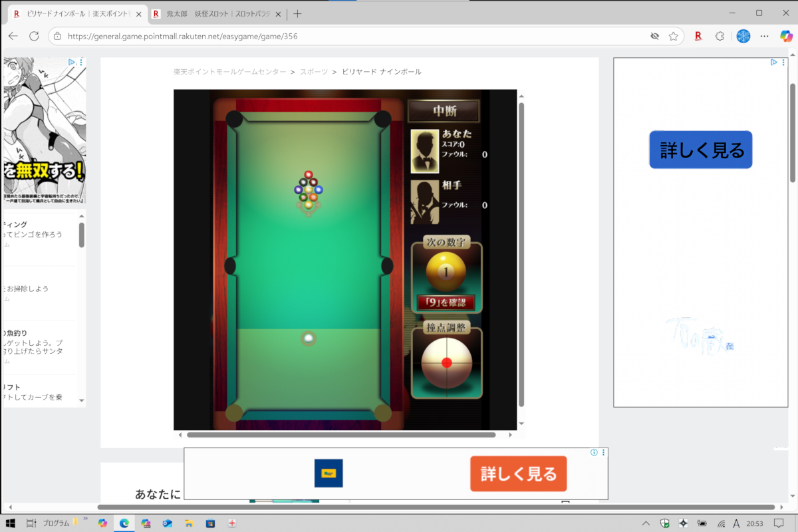Close the 鬼太郎 妖怪スロット tab
The height and width of the screenshot is (532, 798).
pyautogui.click(x=279, y=14)
